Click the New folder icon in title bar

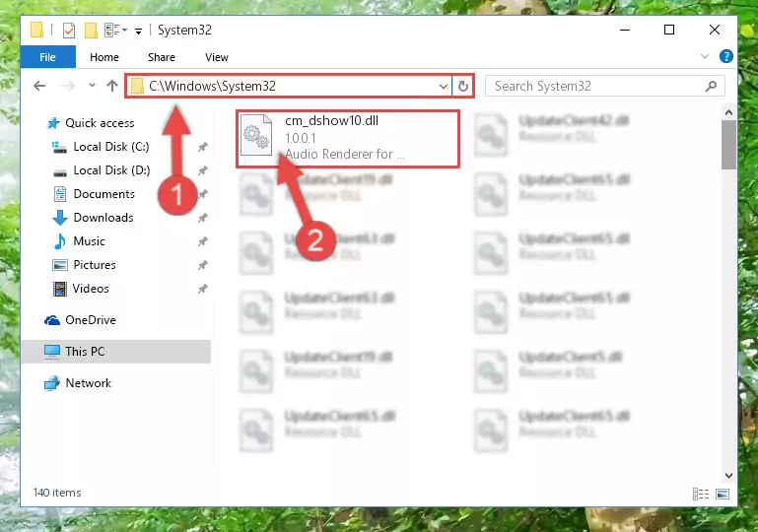(x=91, y=31)
